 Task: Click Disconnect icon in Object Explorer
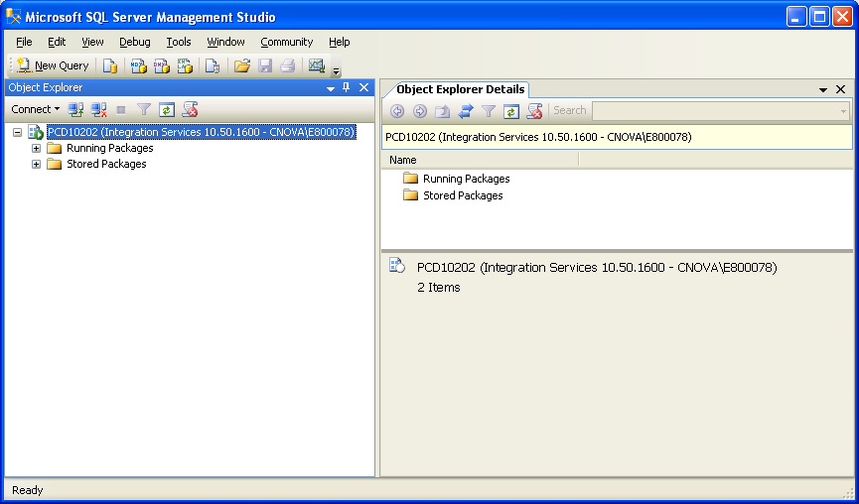click(x=98, y=109)
